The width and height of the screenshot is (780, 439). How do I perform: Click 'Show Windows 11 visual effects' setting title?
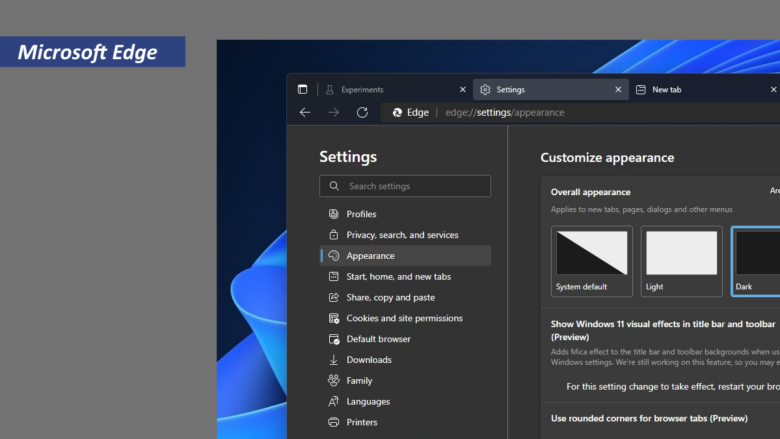tap(663, 330)
